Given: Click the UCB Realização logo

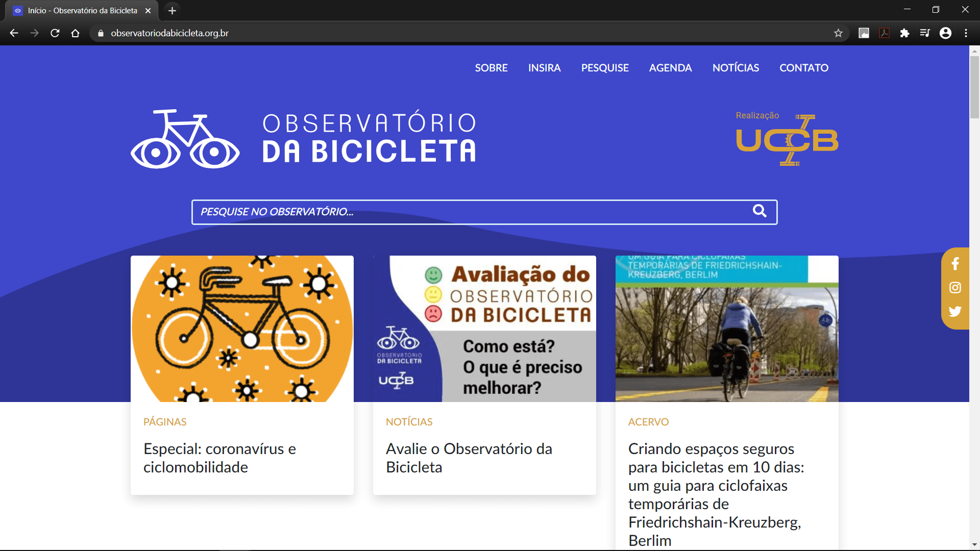Looking at the screenshot, I should tap(786, 139).
